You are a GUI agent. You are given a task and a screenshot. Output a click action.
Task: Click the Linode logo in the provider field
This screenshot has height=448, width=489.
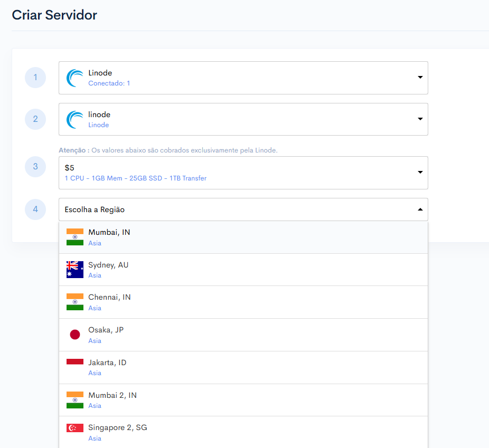75,78
